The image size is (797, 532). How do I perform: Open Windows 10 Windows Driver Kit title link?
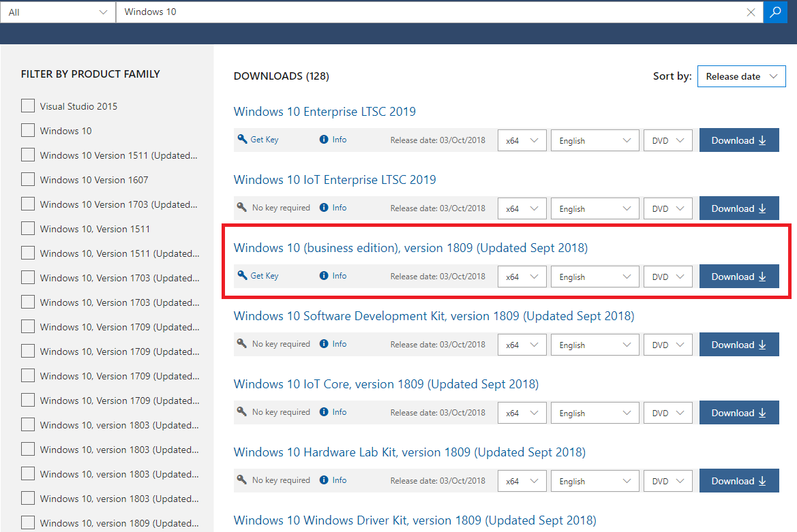click(x=415, y=520)
